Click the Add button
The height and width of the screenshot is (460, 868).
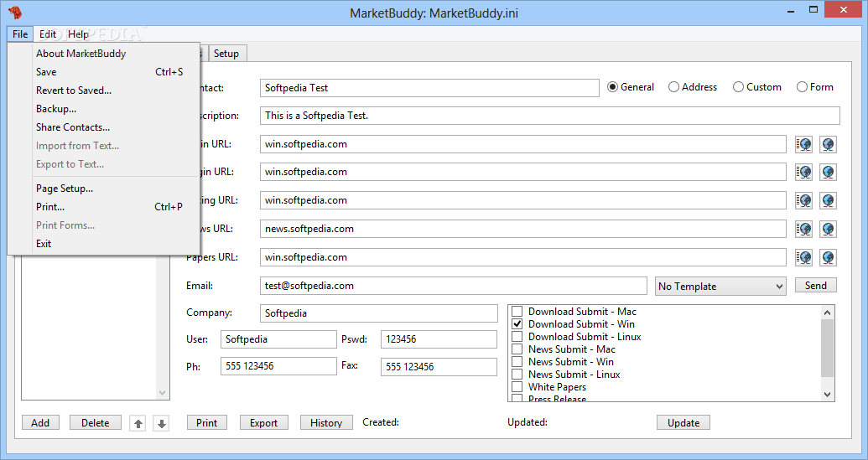(40, 423)
